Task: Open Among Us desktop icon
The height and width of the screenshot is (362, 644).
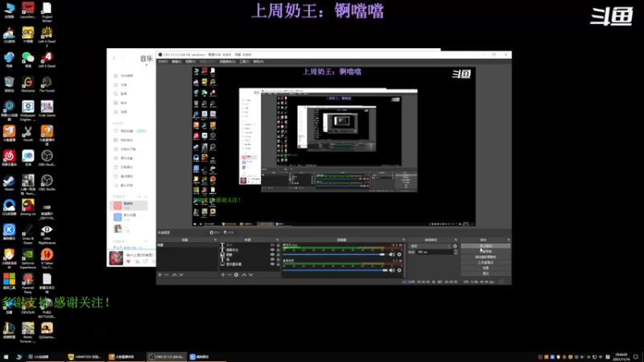Action: (x=28, y=208)
